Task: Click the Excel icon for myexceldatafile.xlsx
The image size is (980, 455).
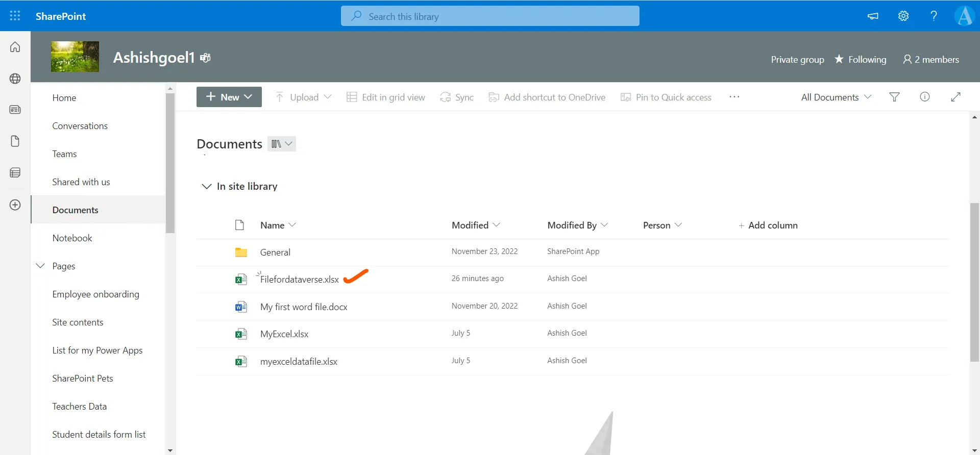Action: tap(241, 362)
